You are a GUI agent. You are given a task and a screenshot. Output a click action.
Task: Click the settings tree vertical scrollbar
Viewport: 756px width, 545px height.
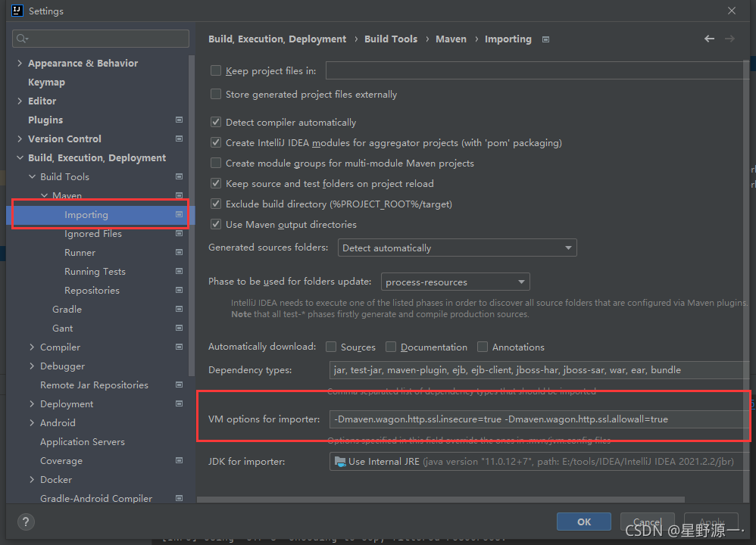click(x=192, y=216)
